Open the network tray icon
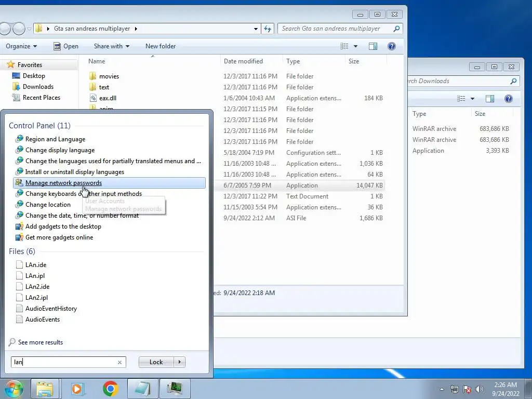 tap(454, 389)
